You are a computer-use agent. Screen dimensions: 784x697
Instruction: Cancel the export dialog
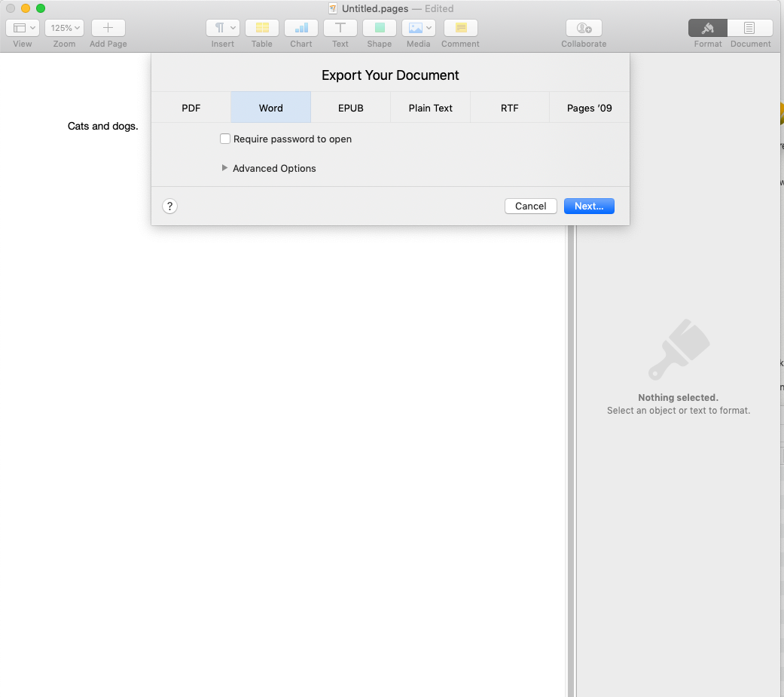coord(530,206)
